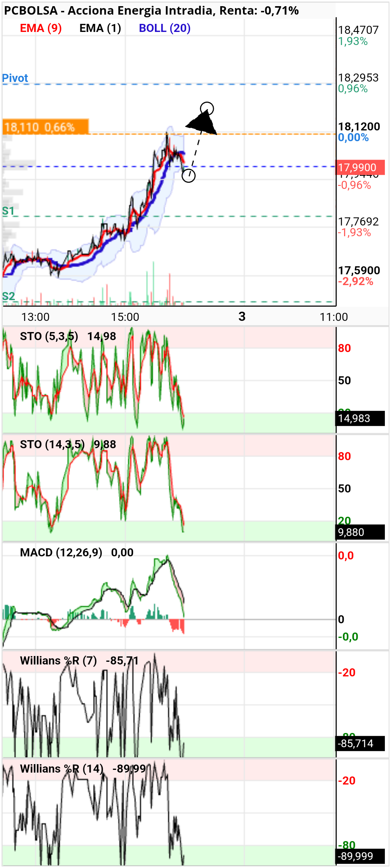Select the EMA (1) legend label

click(100, 28)
